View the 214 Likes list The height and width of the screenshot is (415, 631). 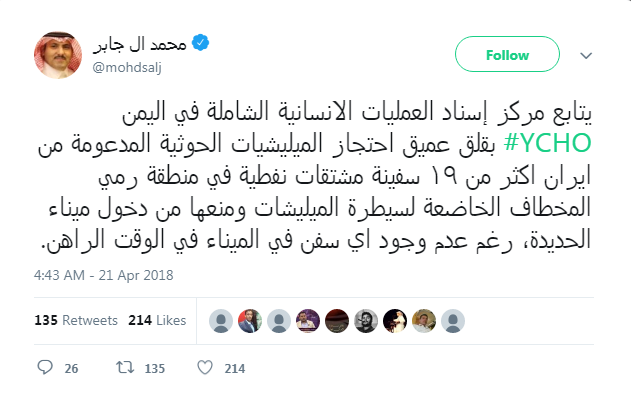click(157, 320)
